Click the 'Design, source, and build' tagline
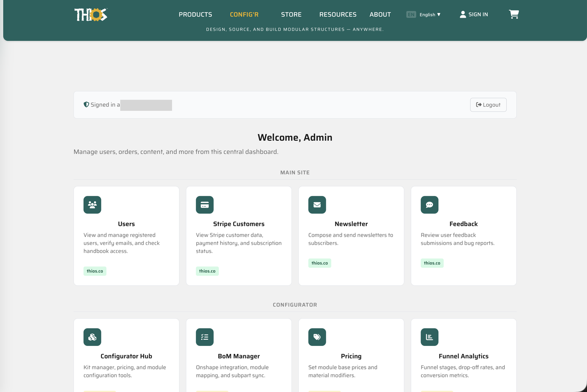The height and width of the screenshot is (392, 587). [x=295, y=29]
